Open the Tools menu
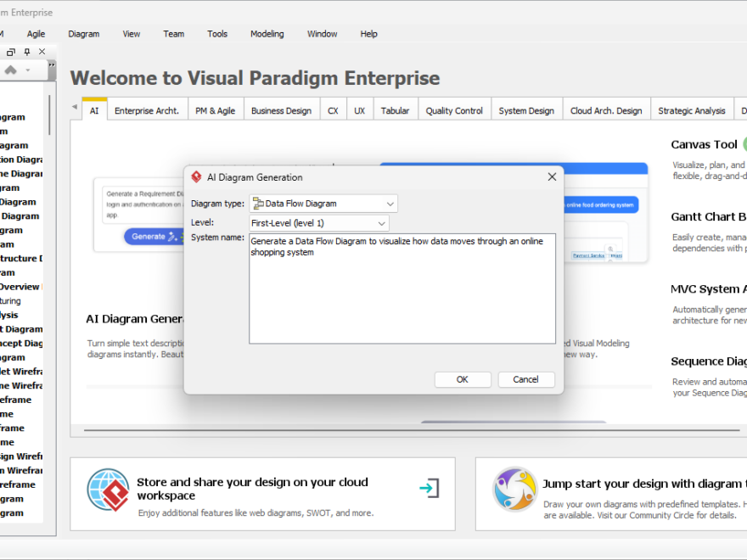Screen dimensions: 747x560 coord(216,34)
